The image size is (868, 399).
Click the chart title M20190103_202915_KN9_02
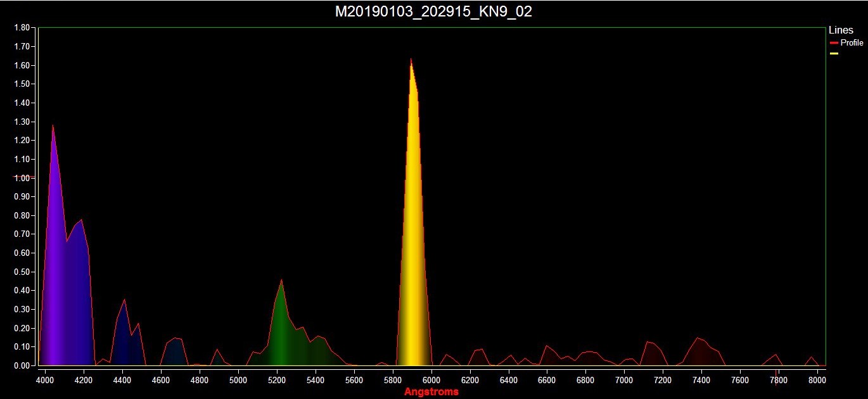(433, 11)
